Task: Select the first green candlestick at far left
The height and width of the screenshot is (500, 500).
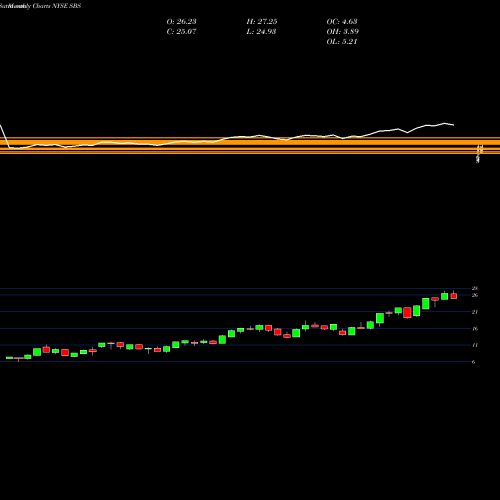Action: click(x=9, y=358)
